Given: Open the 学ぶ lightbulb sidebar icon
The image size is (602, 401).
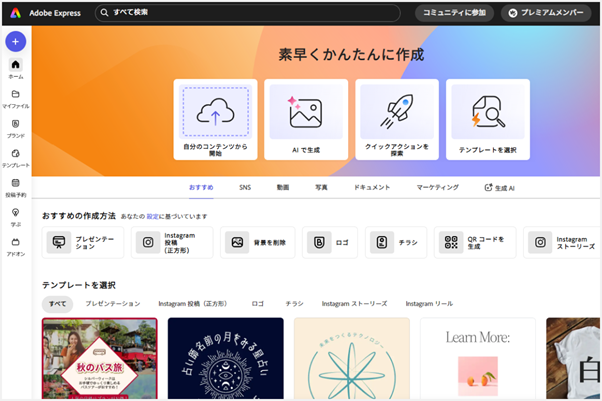Looking at the screenshot, I should click(15, 212).
